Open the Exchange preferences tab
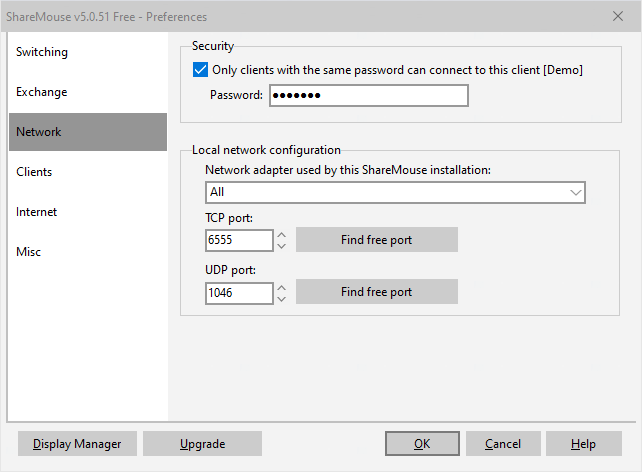The width and height of the screenshot is (642, 472). [88, 92]
